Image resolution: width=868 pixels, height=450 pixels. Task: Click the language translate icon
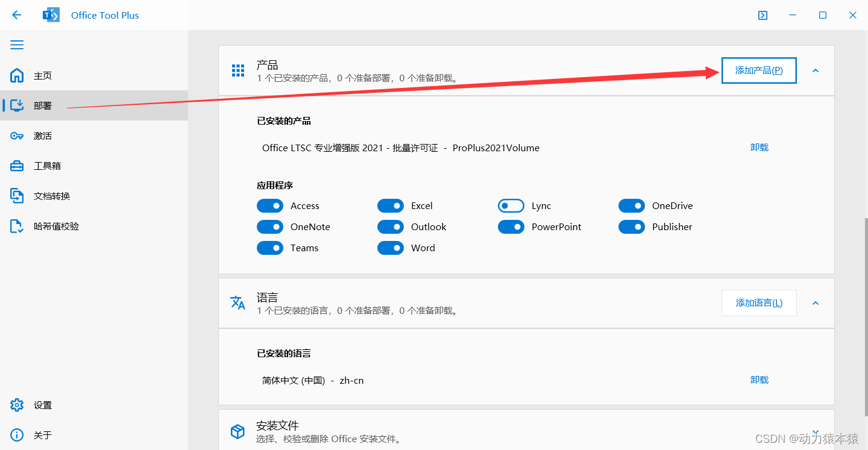point(238,302)
